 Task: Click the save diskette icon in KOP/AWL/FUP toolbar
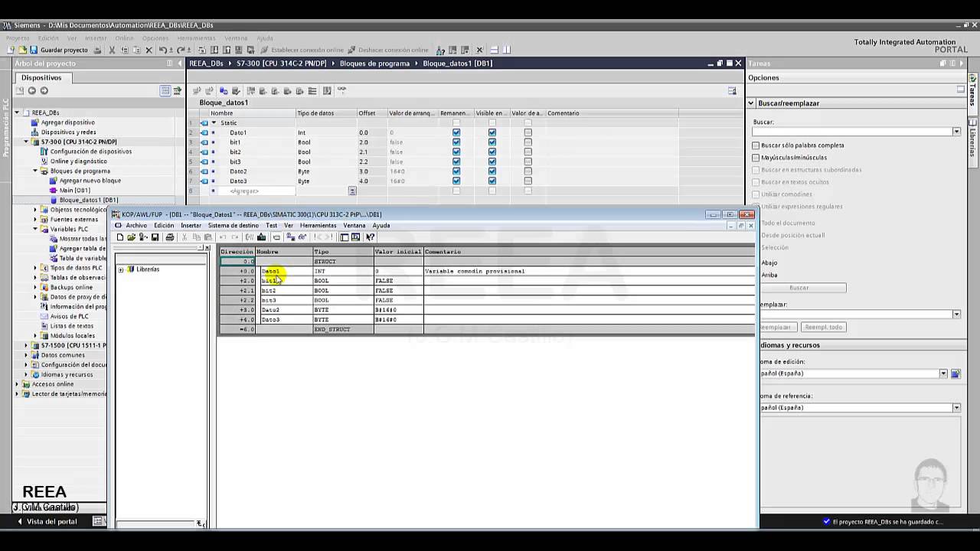(155, 237)
